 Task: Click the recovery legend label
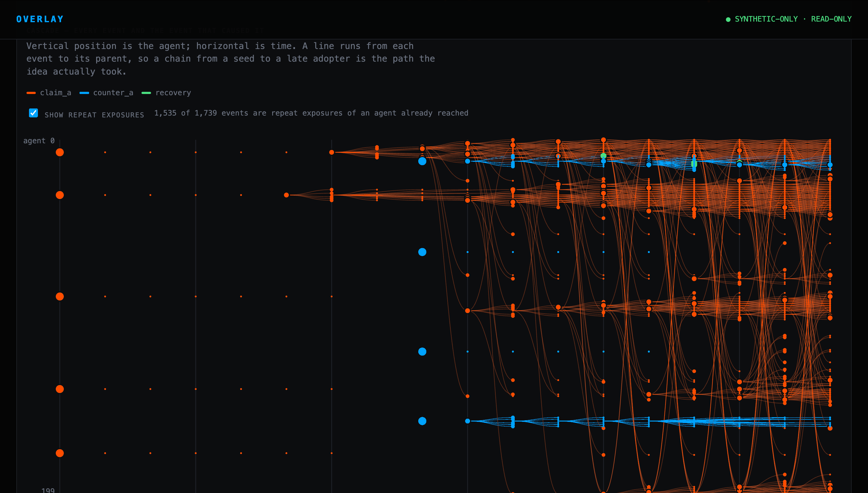click(x=173, y=93)
